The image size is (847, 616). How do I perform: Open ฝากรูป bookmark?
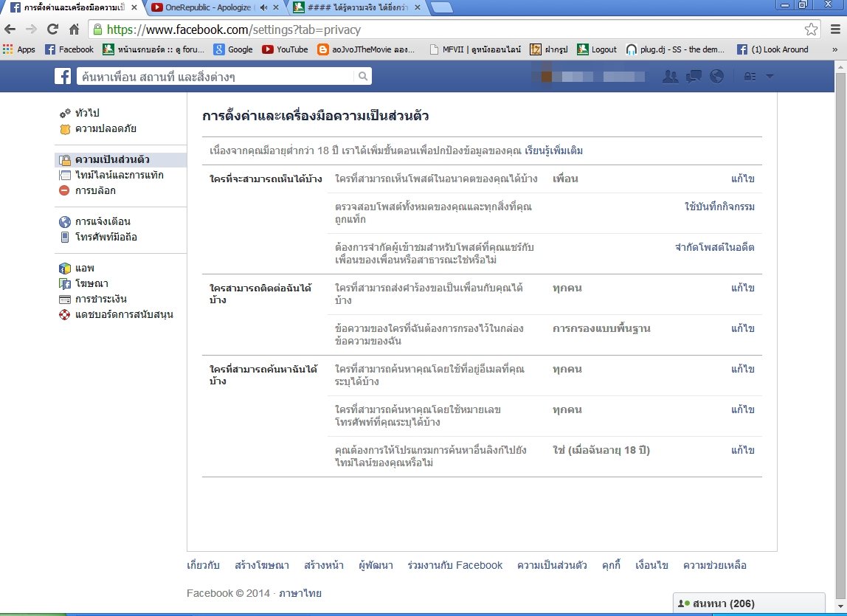[x=549, y=49]
